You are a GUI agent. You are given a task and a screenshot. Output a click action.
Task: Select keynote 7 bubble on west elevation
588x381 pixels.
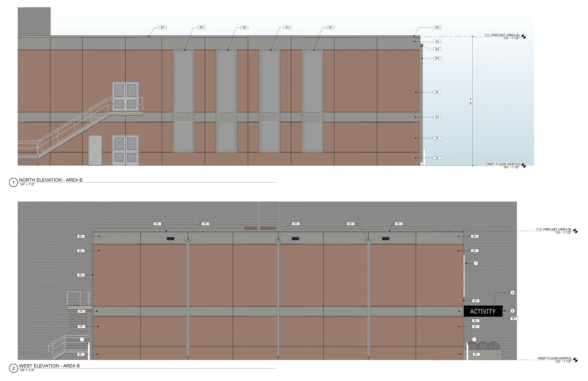476,263
